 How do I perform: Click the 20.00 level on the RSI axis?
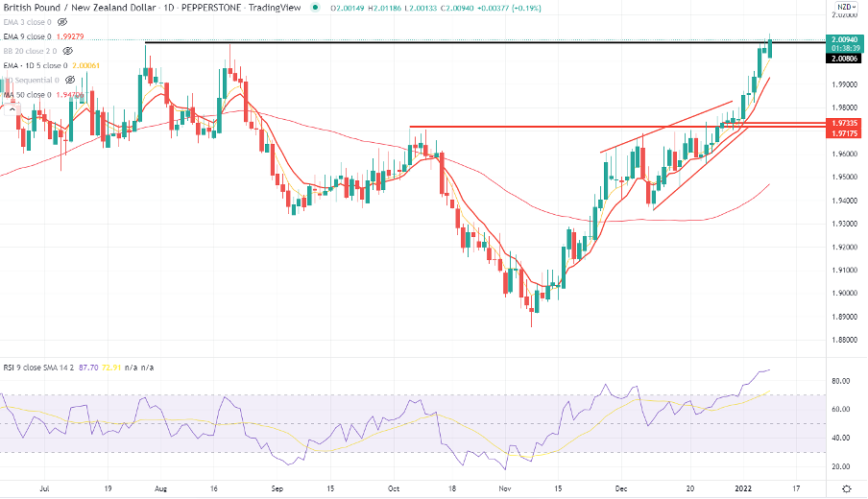(x=841, y=466)
